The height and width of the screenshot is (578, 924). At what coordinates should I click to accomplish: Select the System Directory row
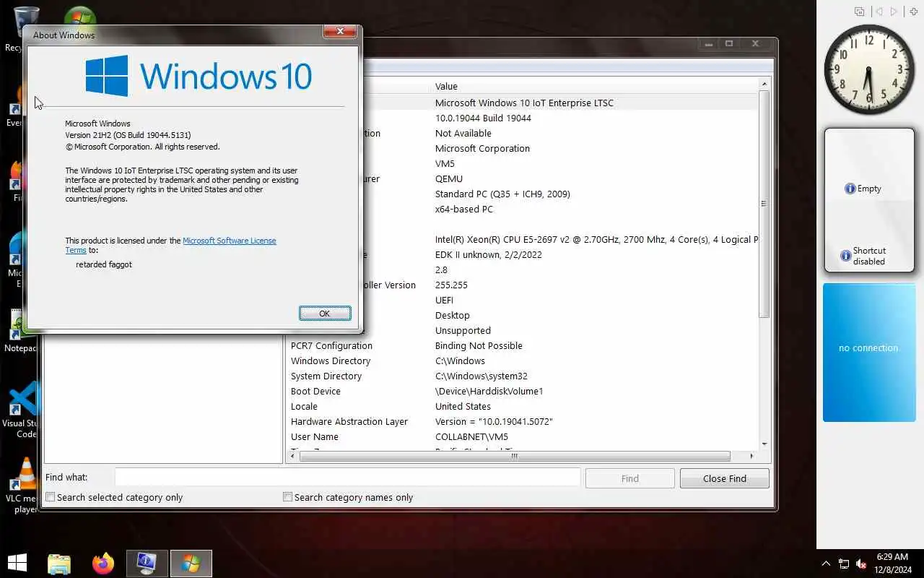tap(523, 376)
